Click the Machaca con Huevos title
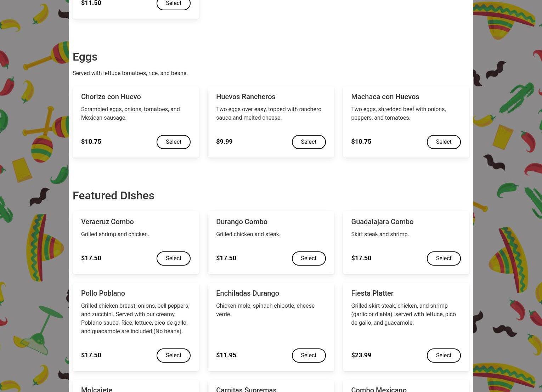Viewport: 542px width, 392px height. (385, 97)
